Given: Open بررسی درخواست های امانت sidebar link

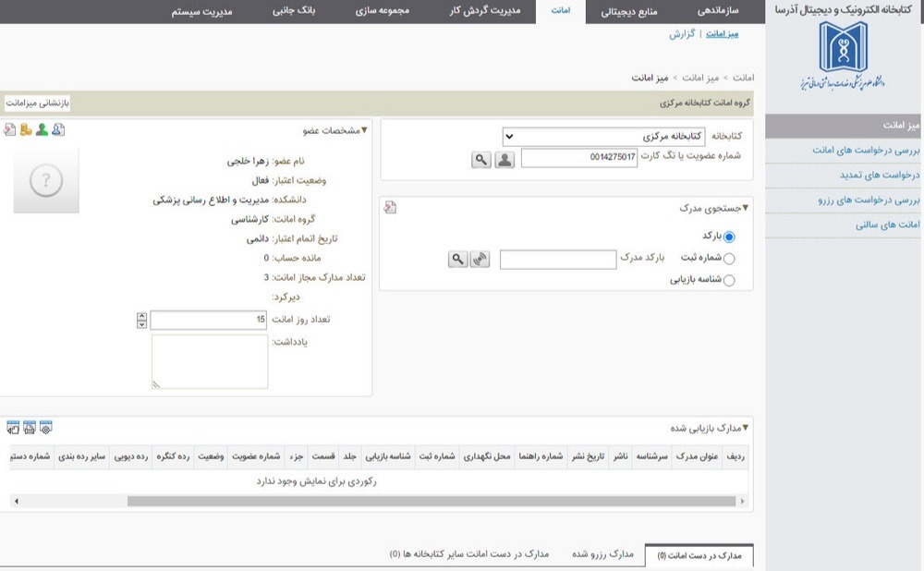Looking at the screenshot, I should pos(866,151).
